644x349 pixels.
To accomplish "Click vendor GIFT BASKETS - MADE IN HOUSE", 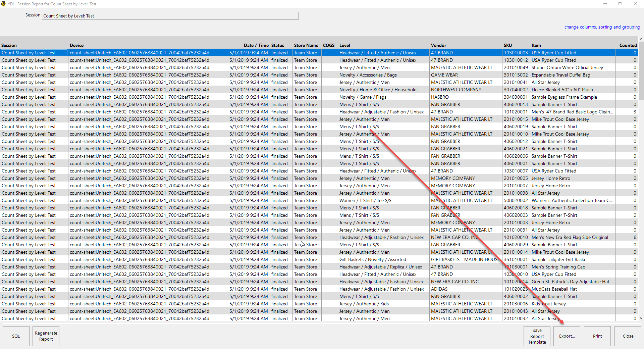I will [x=465, y=259].
